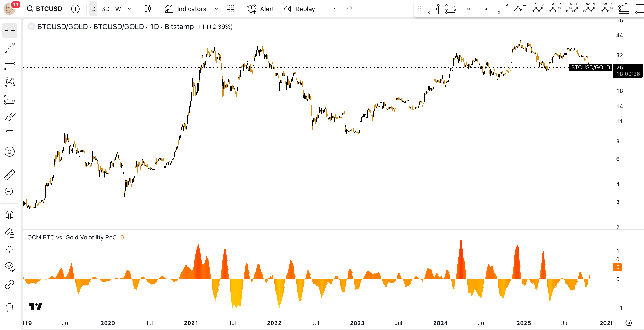Switch to the 3D timeframe

(105, 9)
